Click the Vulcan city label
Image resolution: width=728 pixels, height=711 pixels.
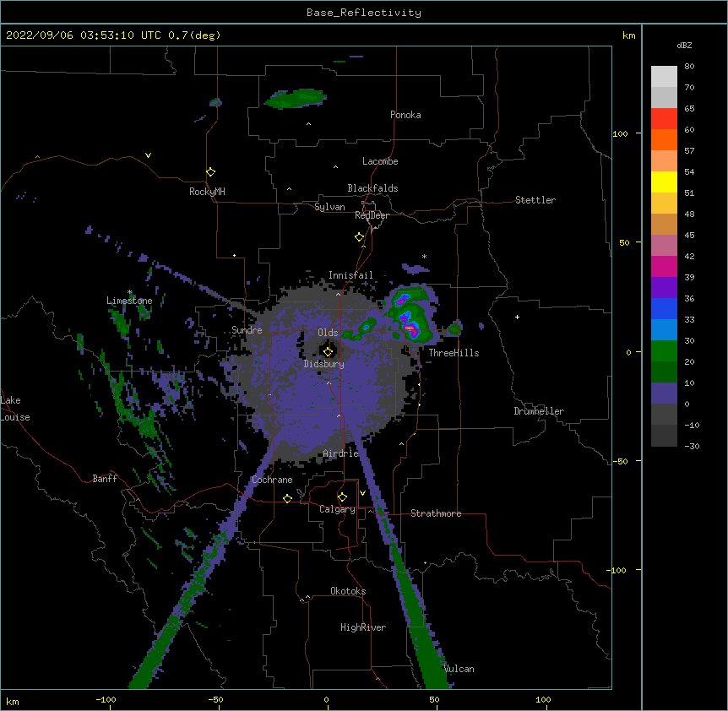point(459,669)
